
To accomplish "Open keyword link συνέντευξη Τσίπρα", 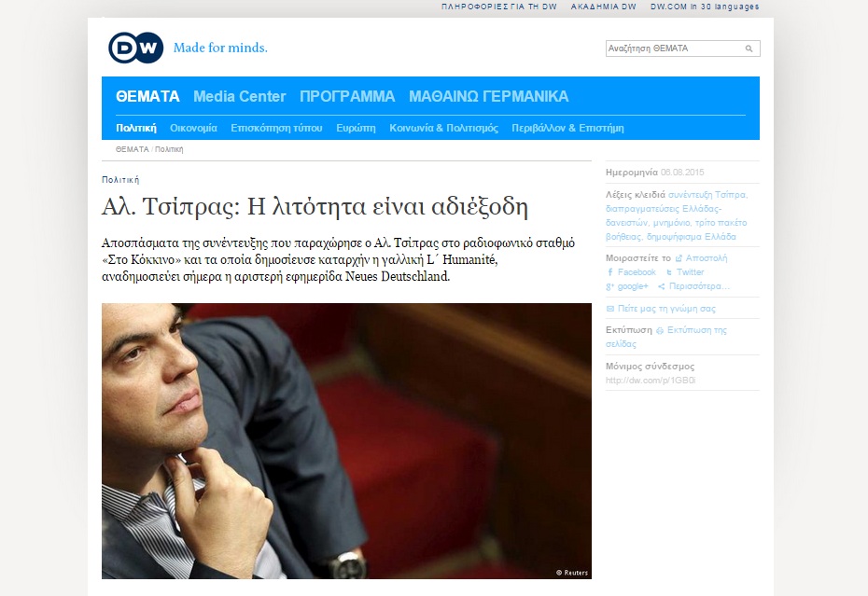I will point(708,195).
